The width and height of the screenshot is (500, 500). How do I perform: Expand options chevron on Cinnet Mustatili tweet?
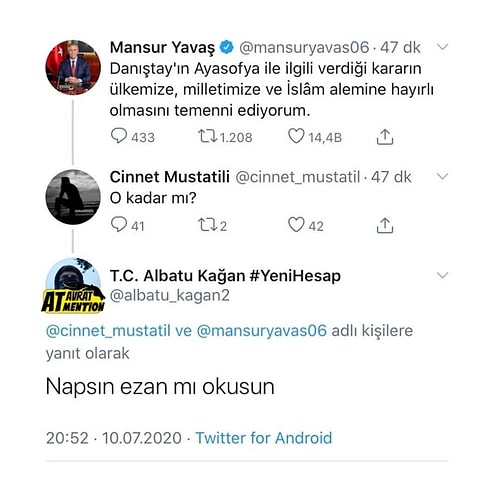(442, 176)
